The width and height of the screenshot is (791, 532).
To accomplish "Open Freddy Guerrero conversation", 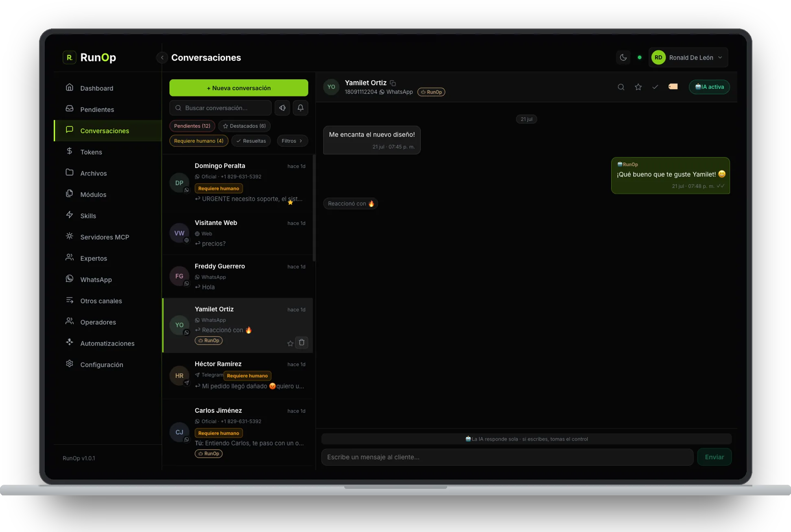I will (238, 276).
